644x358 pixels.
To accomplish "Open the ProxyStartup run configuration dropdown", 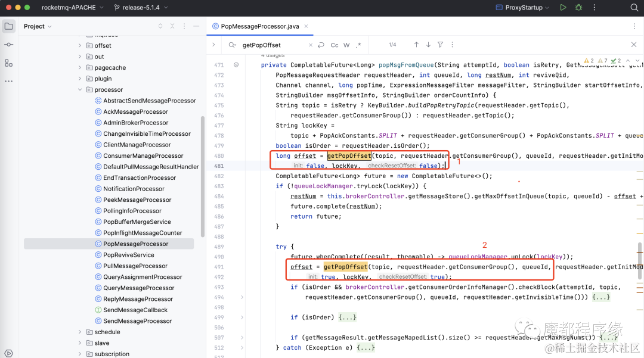I will 522,7.
